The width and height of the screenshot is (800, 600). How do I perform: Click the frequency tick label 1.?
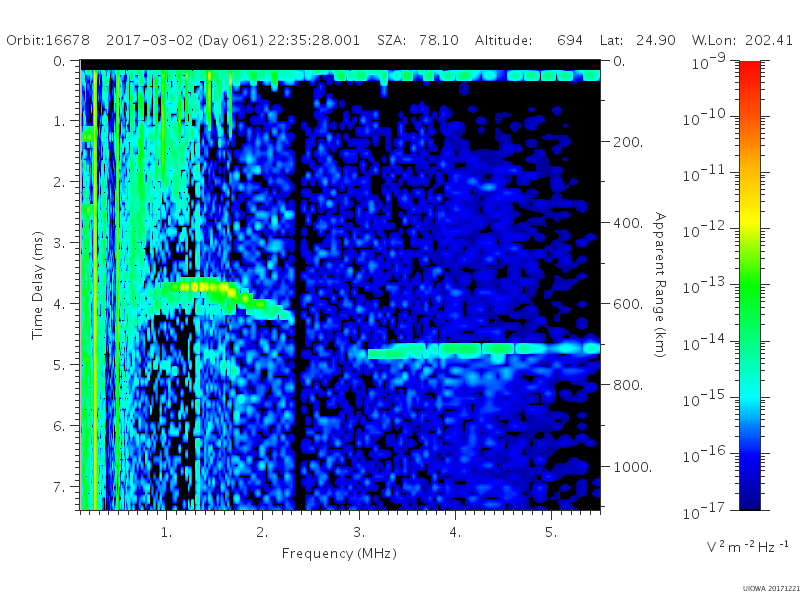(166, 532)
